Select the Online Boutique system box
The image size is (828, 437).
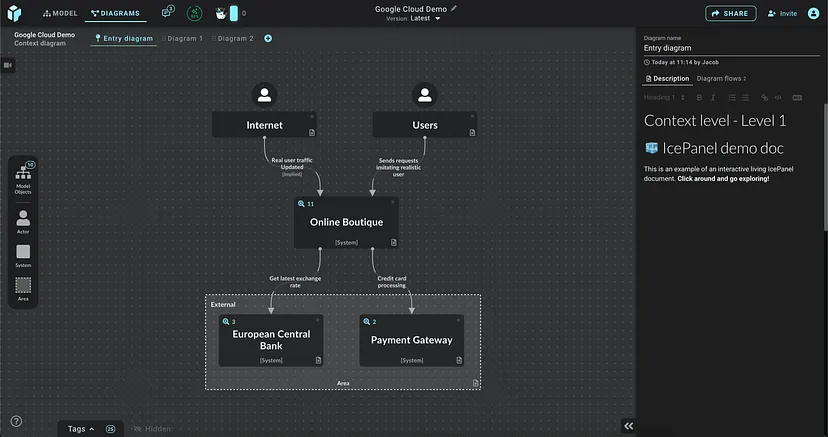346,222
